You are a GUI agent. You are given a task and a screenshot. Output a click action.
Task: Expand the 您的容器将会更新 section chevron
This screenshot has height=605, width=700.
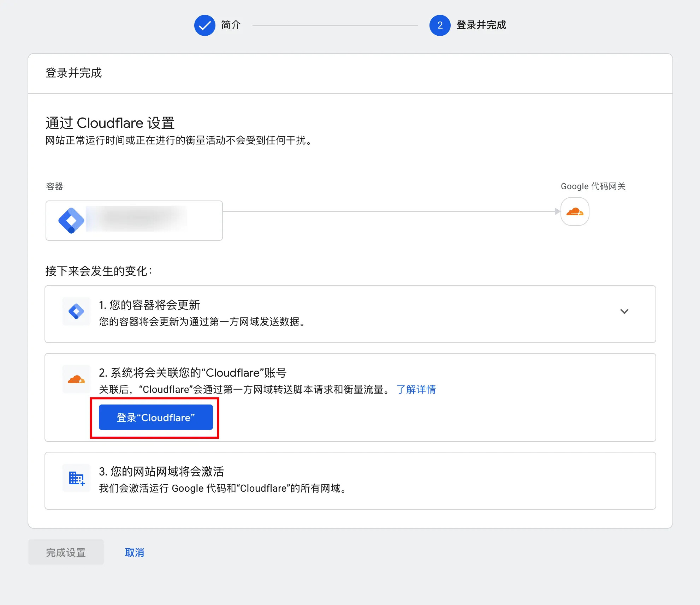point(624,311)
